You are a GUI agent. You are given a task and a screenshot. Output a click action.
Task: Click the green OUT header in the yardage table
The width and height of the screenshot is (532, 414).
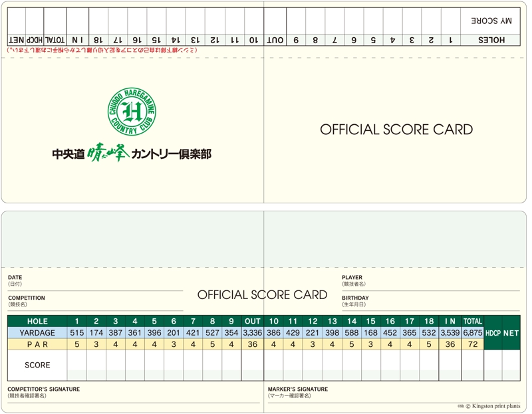click(253, 322)
